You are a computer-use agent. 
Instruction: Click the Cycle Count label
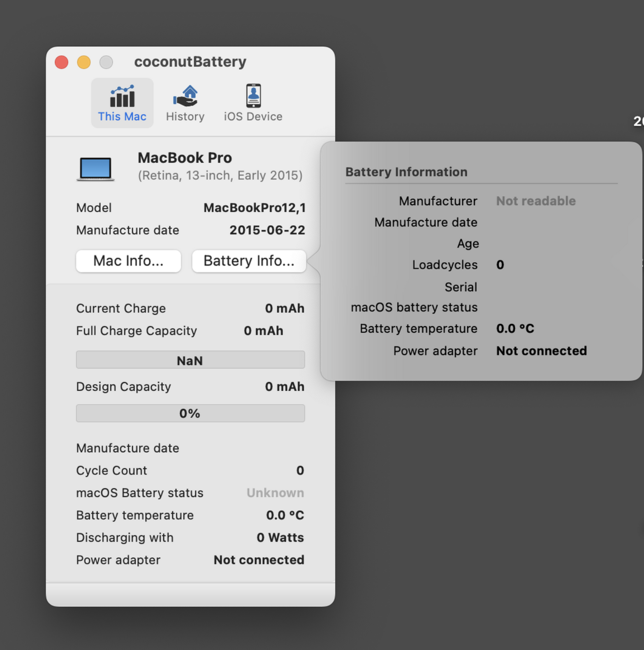(111, 470)
